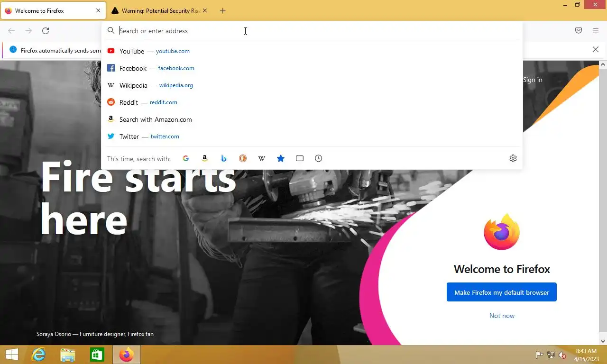Screen dimensions: 607x364
Task: Search with Wikipedia engine icon
Action: click(x=262, y=158)
